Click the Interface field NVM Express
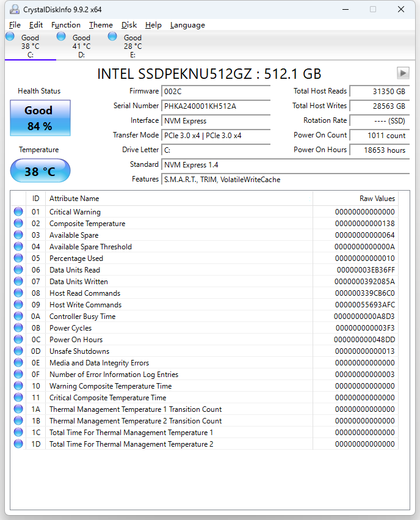420x520 pixels. click(216, 121)
